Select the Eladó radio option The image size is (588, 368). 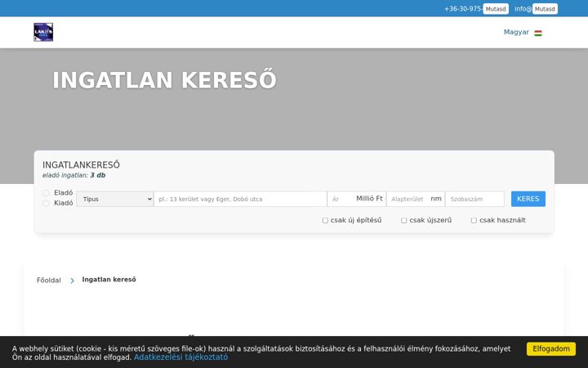(46, 193)
